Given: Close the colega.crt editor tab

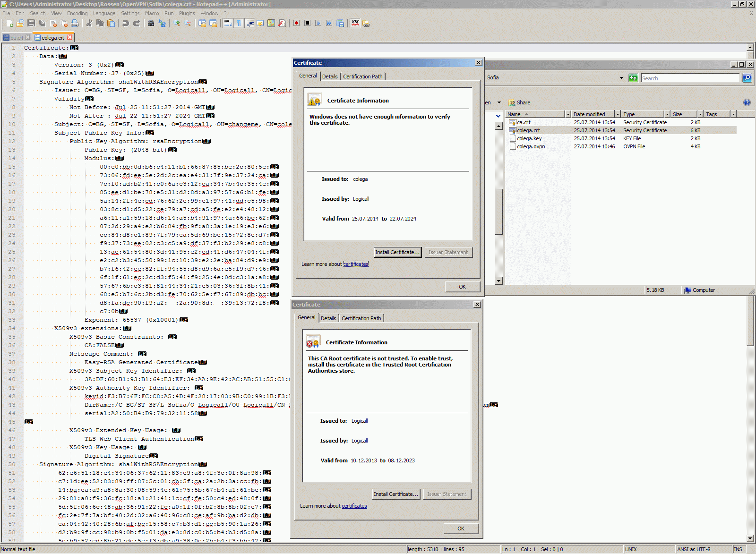Looking at the screenshot, I should (x=70, y=37).
